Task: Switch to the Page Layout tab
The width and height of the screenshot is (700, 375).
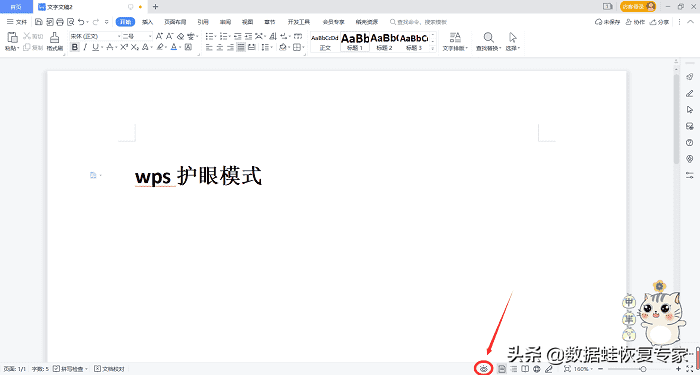Action: [175, 22]
